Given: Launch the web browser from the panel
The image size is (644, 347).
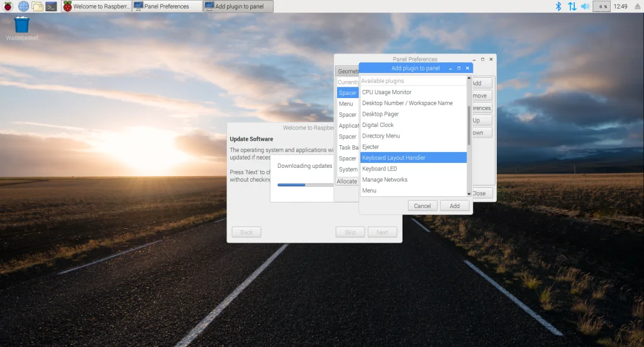Looking at the screenshot, I should (24, 6).
